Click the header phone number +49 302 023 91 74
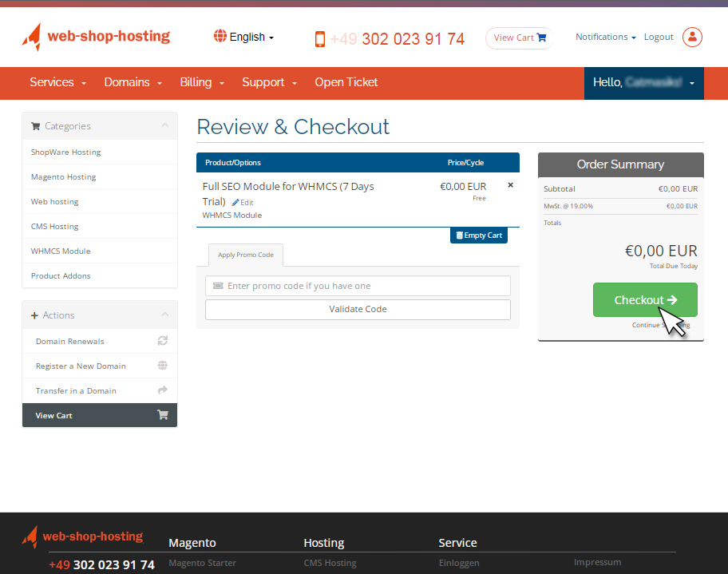This screenshot has width=728, height=574. coord(397,39)
